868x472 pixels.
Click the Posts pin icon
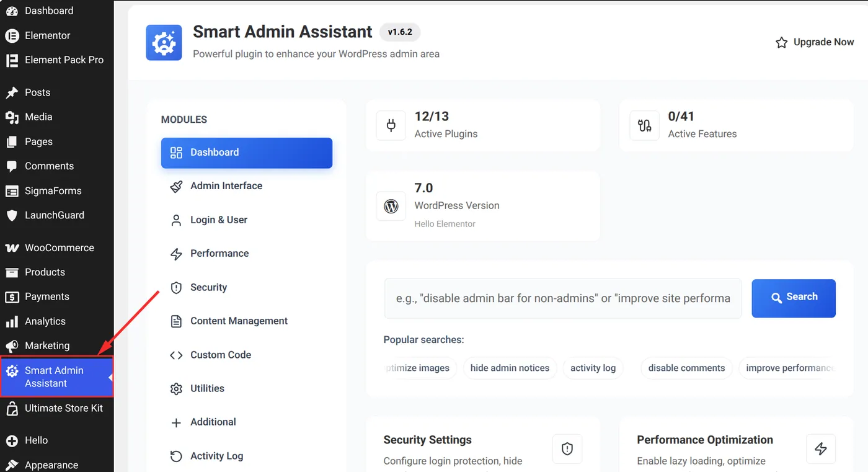(12, 92)
